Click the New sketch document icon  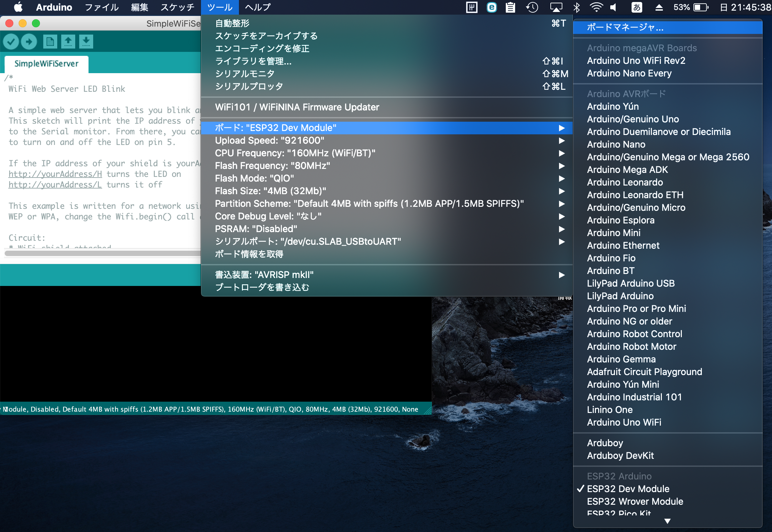tap(50, 42)
